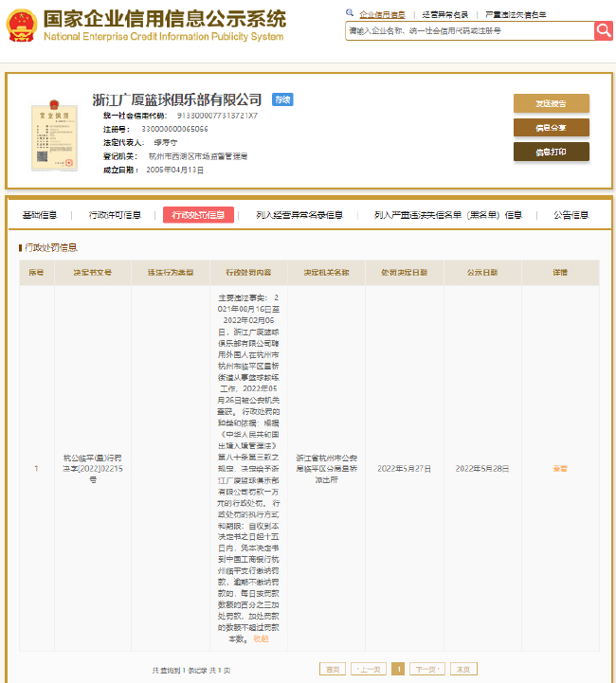This screenshot has height=683, width=616.
Task: Click the document number cell ending 02215号
Action: 93,469
